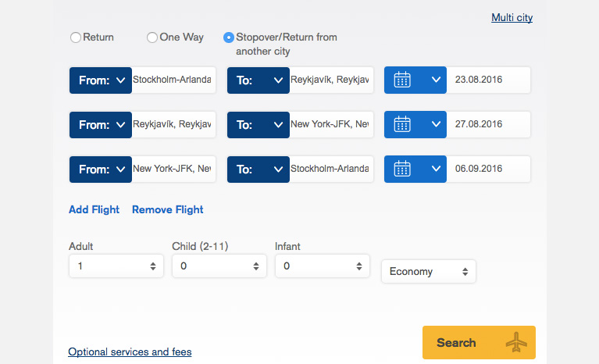Open the Adult passenger count dropdown
Screen dimensions: 599x364
116,266
